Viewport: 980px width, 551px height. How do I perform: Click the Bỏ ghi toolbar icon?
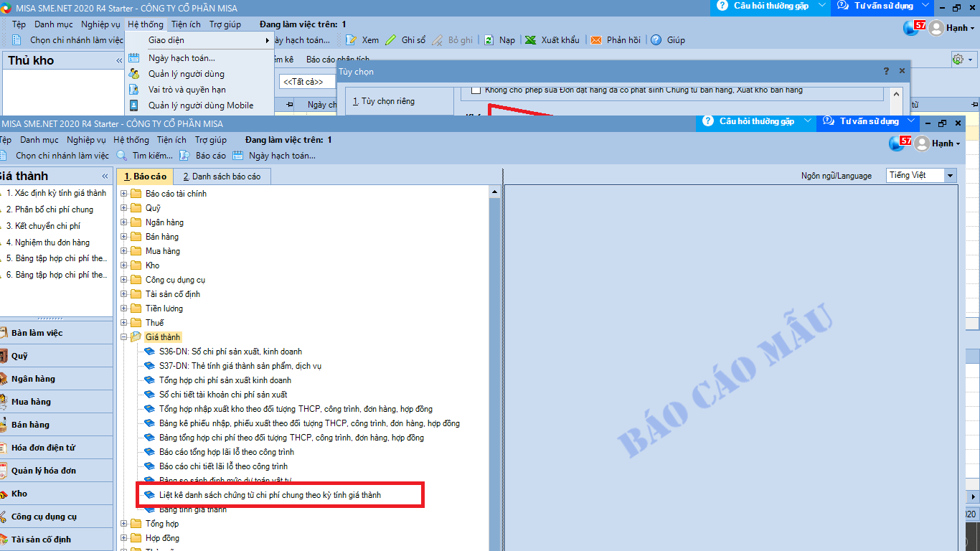tap(437, 40)
